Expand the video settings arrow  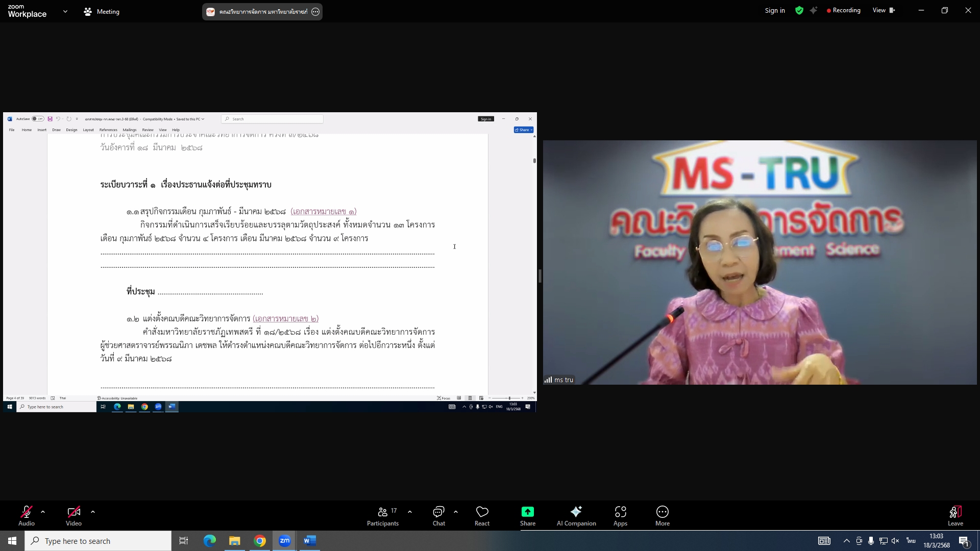pyautogui.click(x=93, y=512)
